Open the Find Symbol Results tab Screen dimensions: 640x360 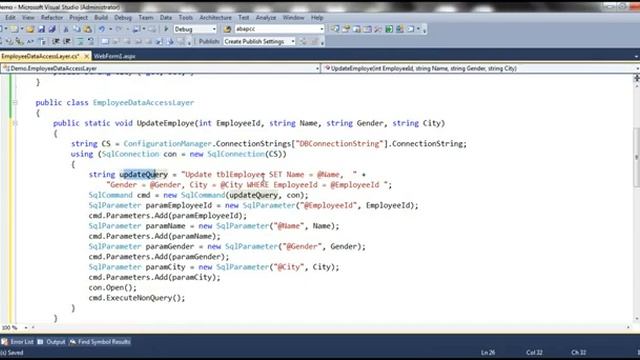pyautogui.click(x=100, y=342)
